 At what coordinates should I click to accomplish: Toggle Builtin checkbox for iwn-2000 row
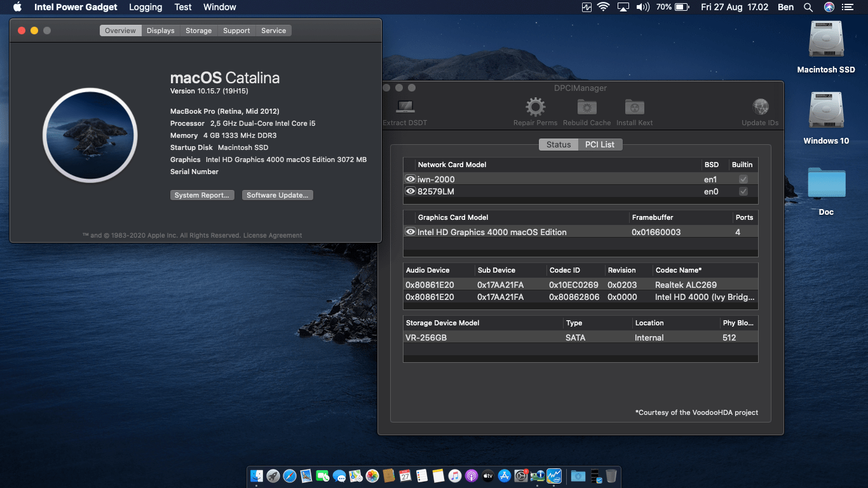point(743,179)
